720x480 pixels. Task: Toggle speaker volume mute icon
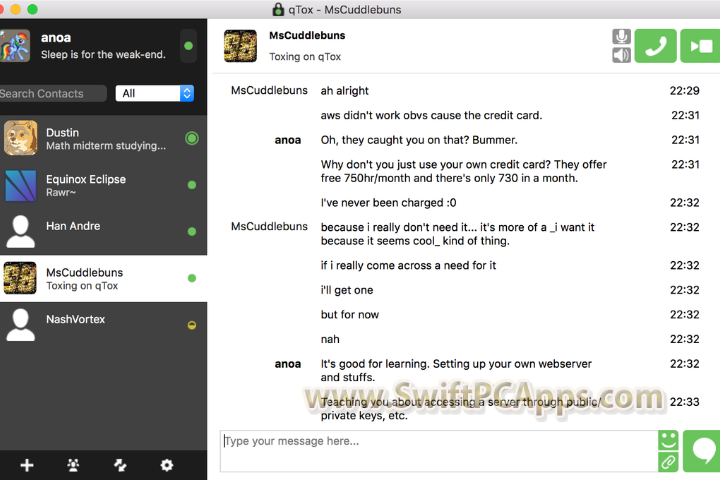click(621, 55)
